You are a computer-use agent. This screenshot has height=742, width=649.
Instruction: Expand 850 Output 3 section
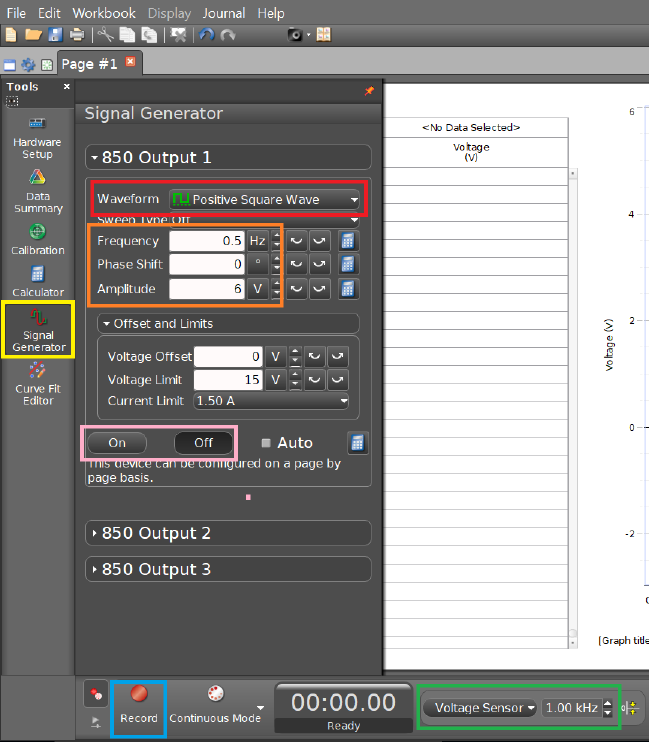click(x=228, y=569)
